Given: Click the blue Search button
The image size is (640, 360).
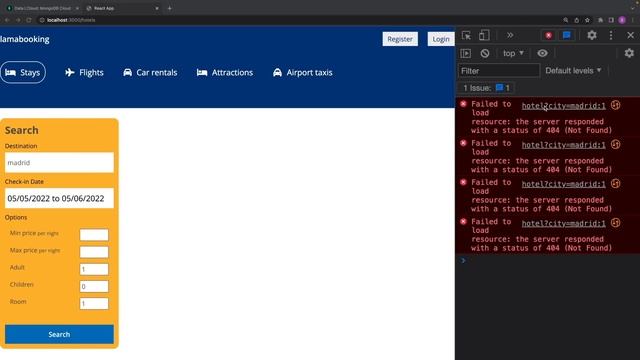Looking at the screenshot, I should (59, 334).
